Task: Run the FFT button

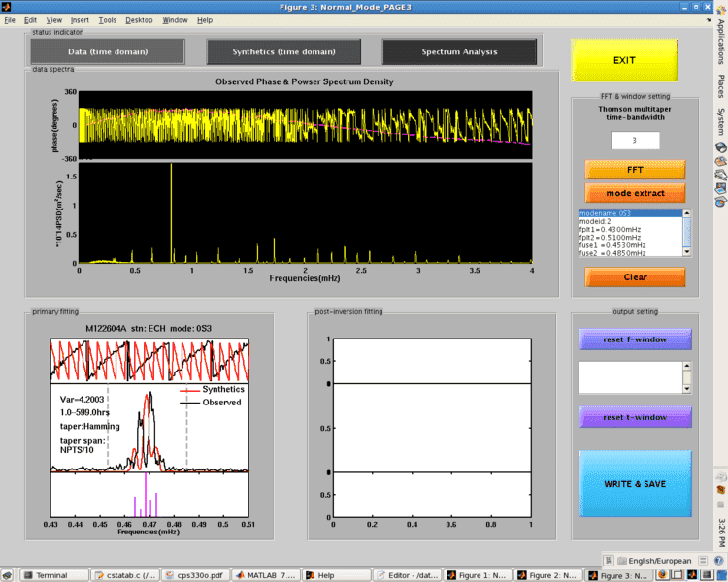Action: pyautogui.click(x=635, y=169)
